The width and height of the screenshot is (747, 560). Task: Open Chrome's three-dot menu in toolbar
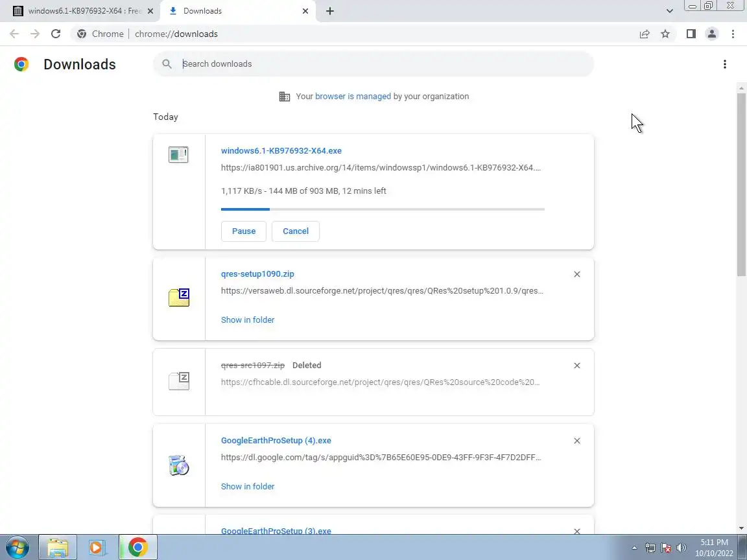coord(733,34)
